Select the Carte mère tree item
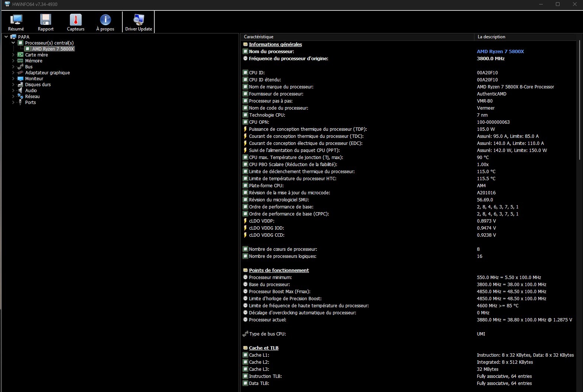583x392 pixels. coord(36,55)
